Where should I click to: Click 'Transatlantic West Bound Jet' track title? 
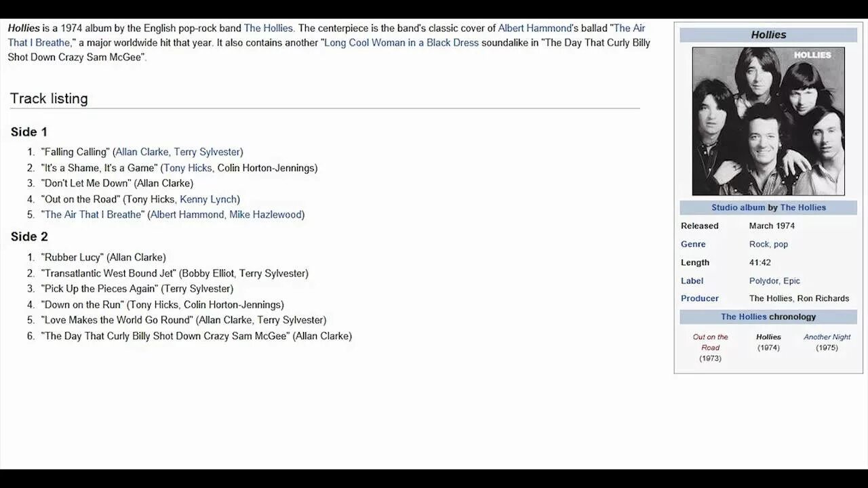[x=108, y=273]
